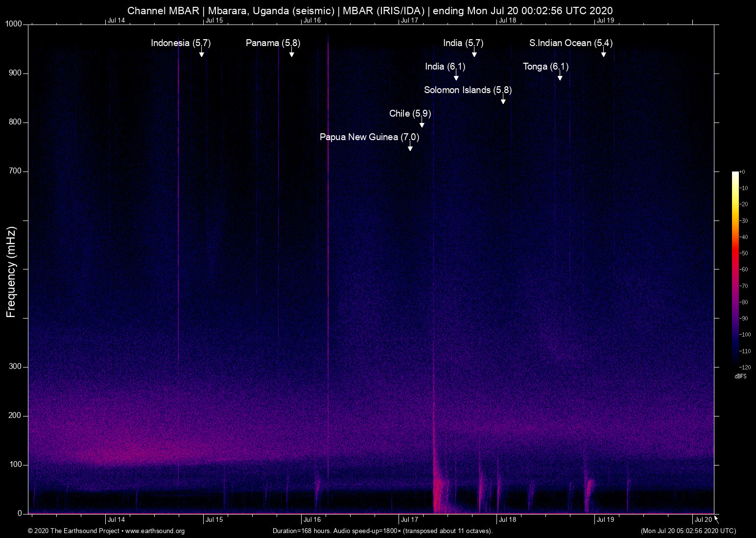Click the arrow below Chile (5.9)

422,123
